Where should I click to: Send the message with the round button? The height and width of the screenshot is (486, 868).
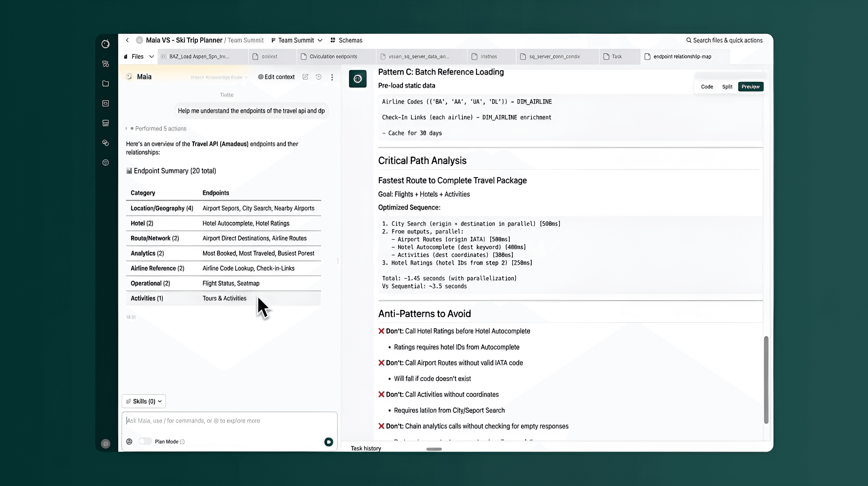[329, 441]
